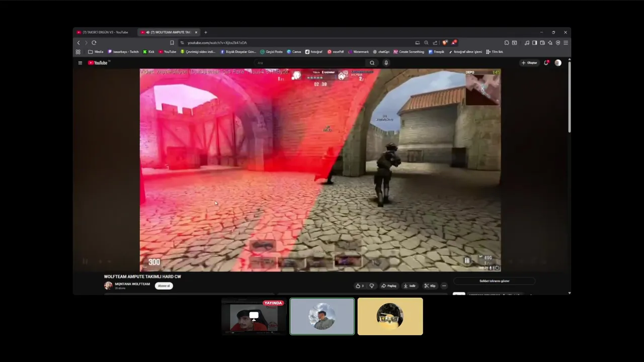This screenshot has height=362, width=644.
Task: Open a new browser tab
Action: 205,32
